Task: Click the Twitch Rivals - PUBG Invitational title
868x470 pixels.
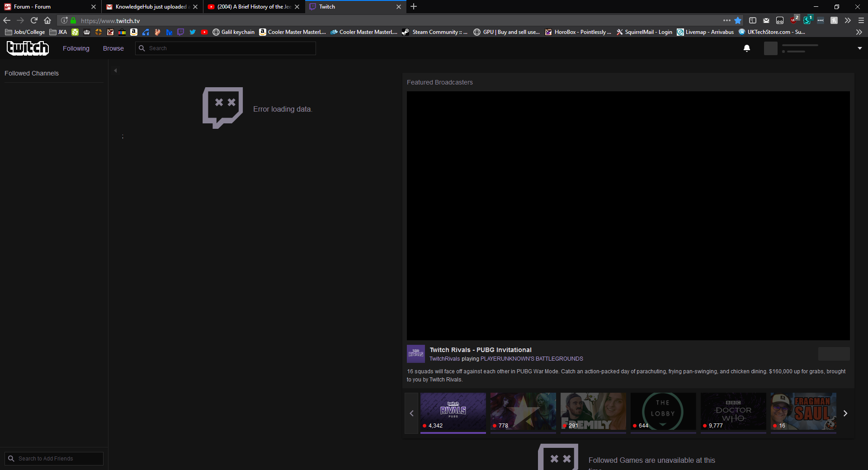Action: (481, 350)
